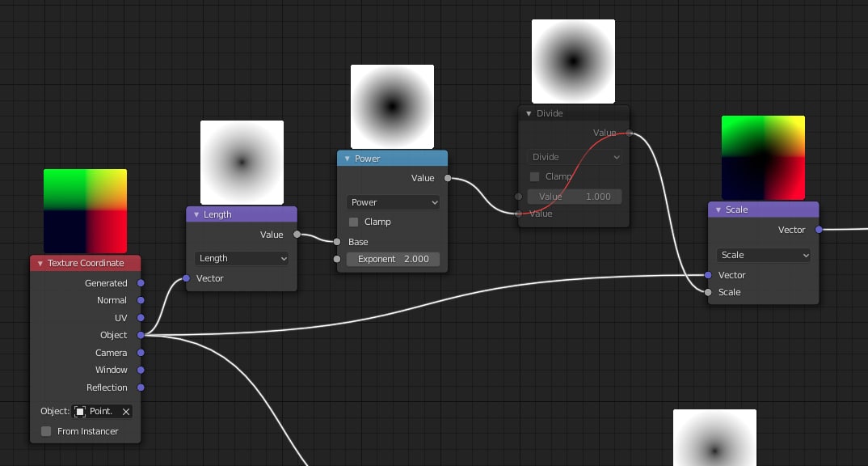Click the Length node Vector input socket

click(186, 278)
